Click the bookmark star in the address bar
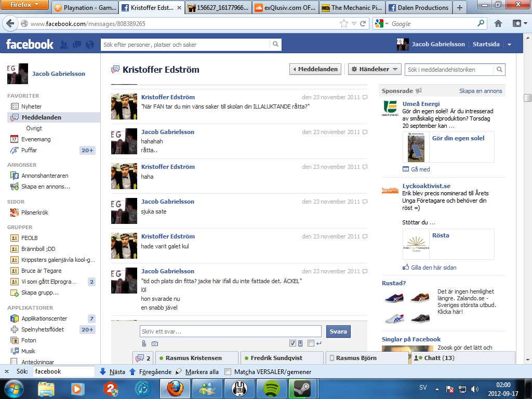 point(344,23)
